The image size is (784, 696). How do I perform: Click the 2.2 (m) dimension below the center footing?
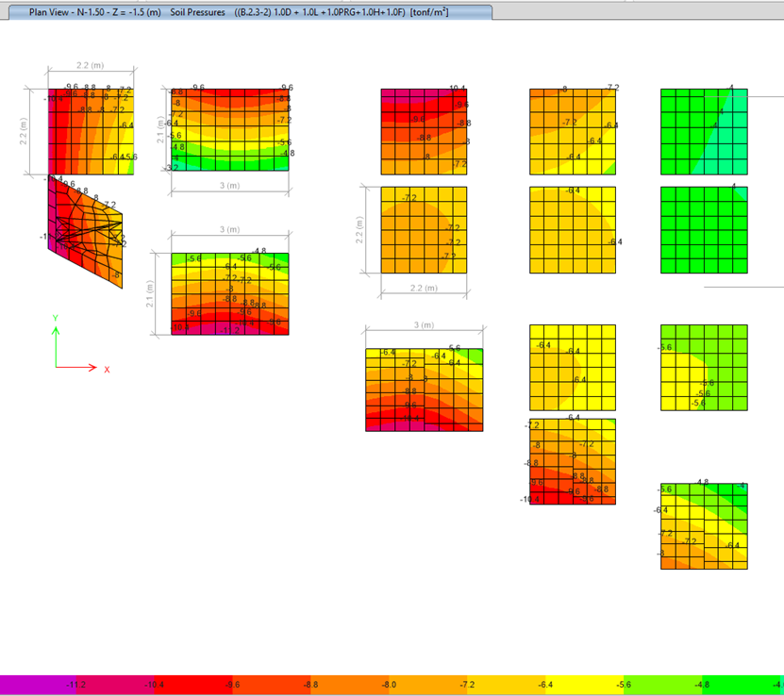click(x=423, y=288)
